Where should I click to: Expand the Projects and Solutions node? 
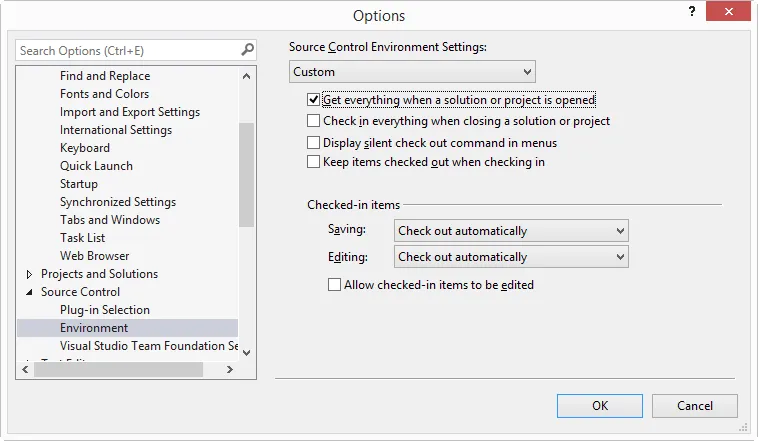coord(28,274)
